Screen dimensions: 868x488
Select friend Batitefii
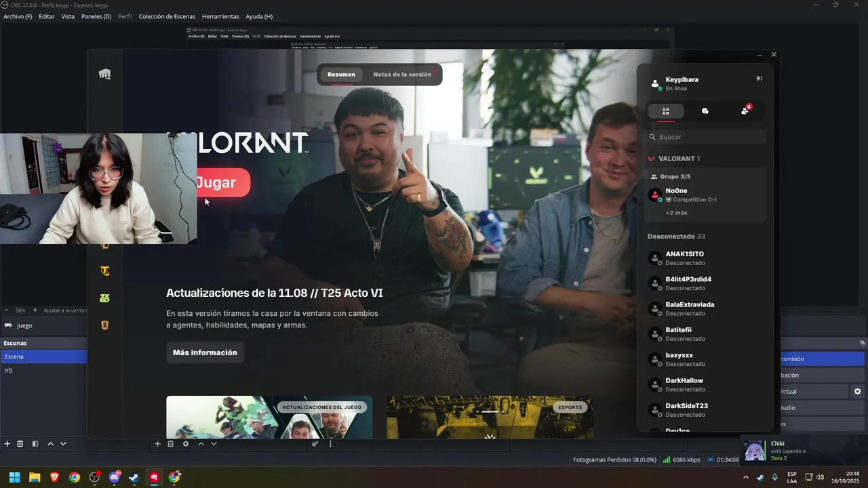click(705, 334)
